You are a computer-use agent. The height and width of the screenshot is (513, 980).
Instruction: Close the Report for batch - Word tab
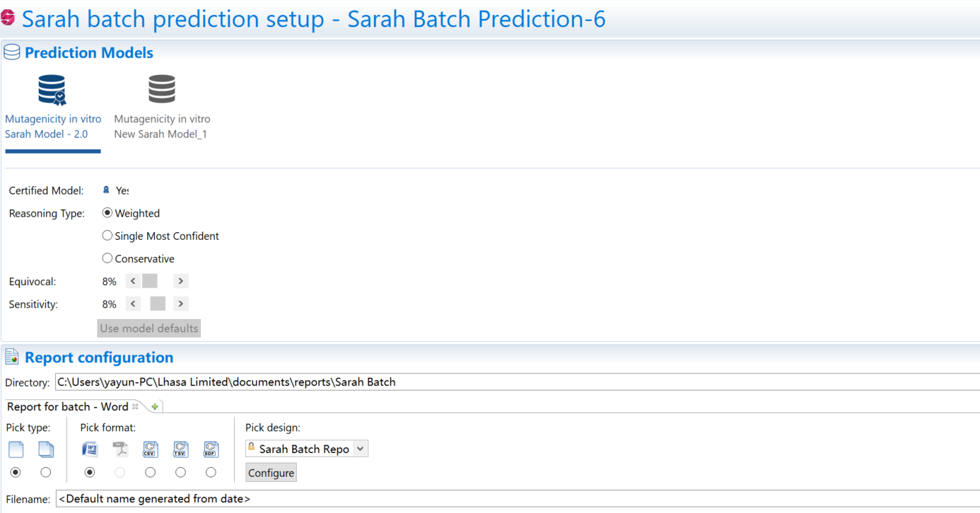coord(135,406)
